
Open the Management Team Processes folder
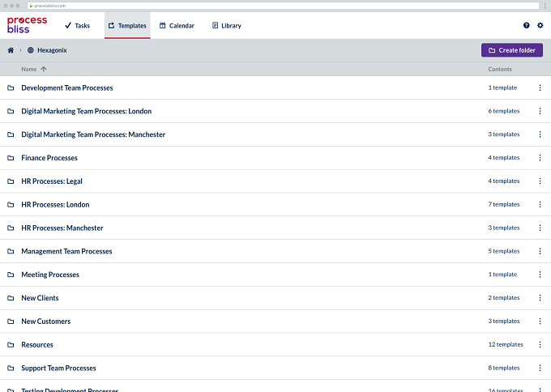[x=66, y=251]
